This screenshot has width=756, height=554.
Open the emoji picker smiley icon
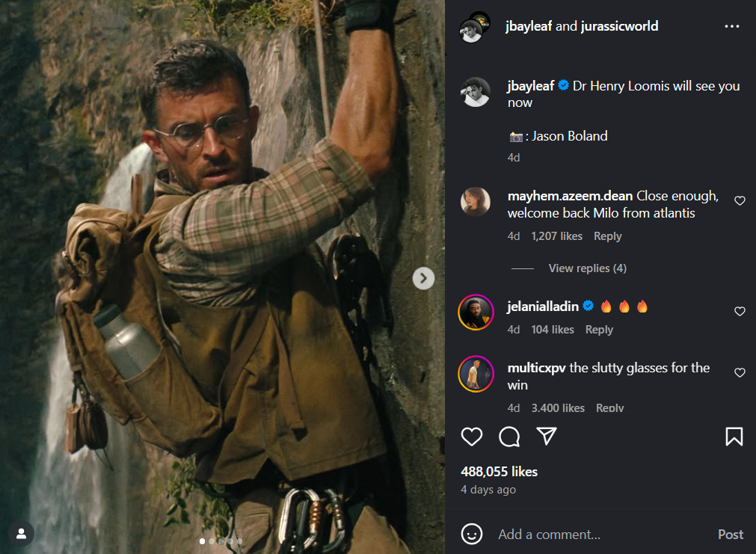point(472,534)
